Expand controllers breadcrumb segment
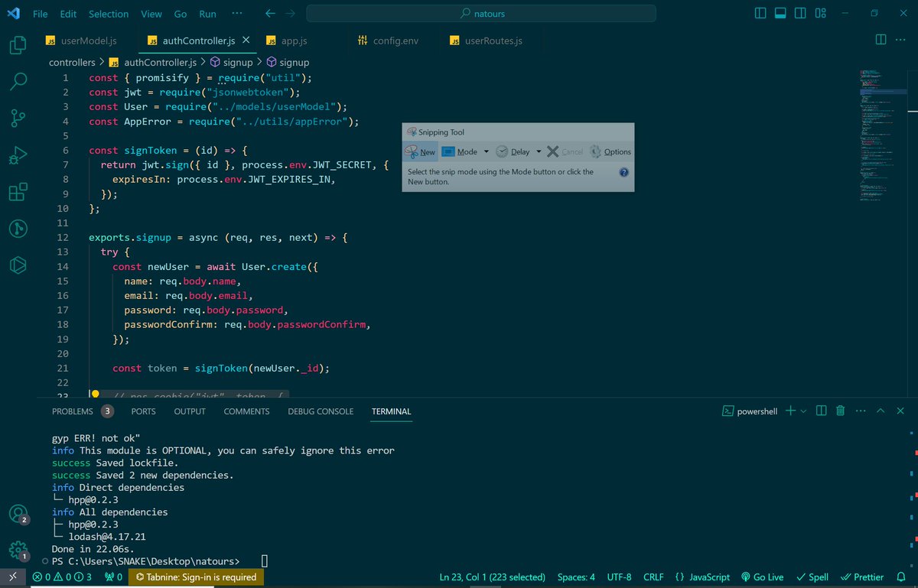The image size is (918, 588). click(72, 63)
